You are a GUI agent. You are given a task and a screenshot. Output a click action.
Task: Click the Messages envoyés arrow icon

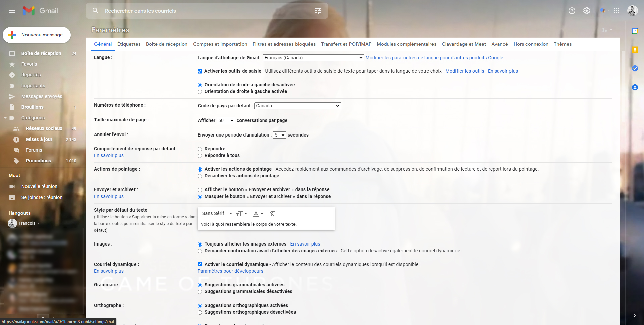coord(12,96)
